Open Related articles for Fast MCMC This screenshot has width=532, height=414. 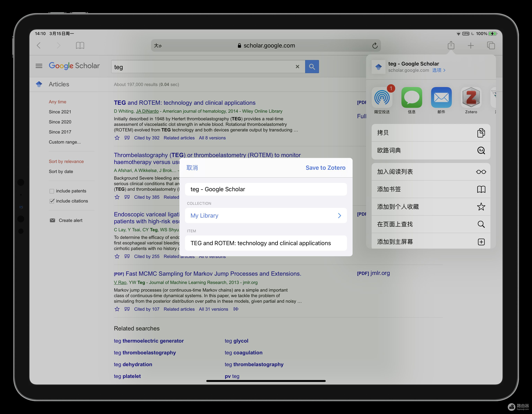click(x=179, y=309)
